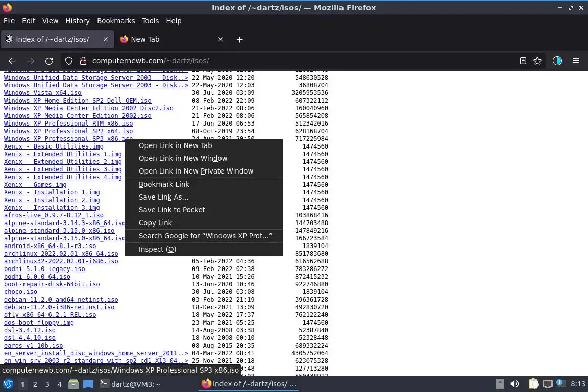Open a new tab with plus button
The image size is (588, 392).
pyautogui.click(x=239, y=39)
